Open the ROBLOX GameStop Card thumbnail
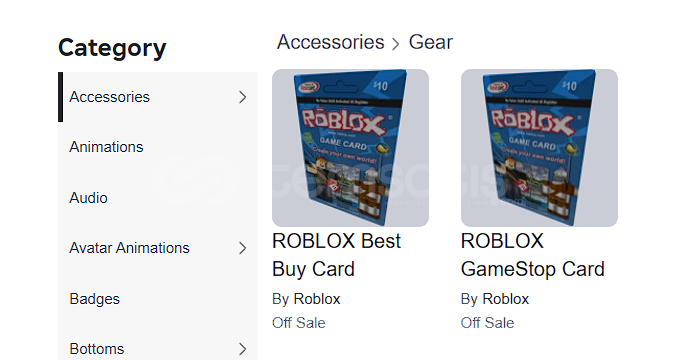The image size is (675, 360). tap(539, 148)
